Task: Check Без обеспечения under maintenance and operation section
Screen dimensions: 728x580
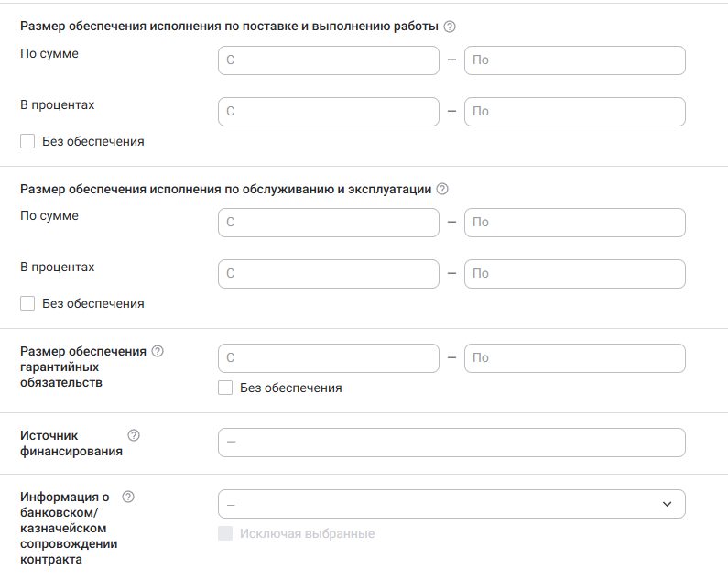Action: click(x=27, y=303)
